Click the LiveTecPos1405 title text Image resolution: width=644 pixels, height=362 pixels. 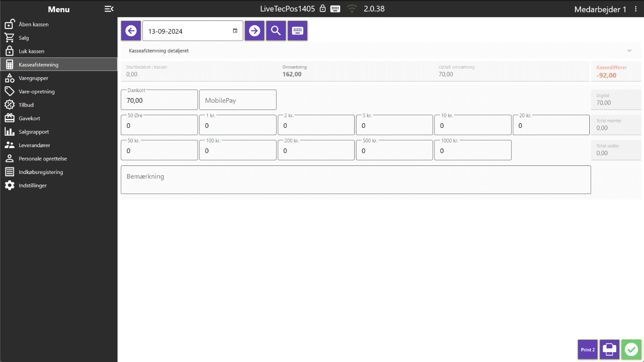(288, 9)
